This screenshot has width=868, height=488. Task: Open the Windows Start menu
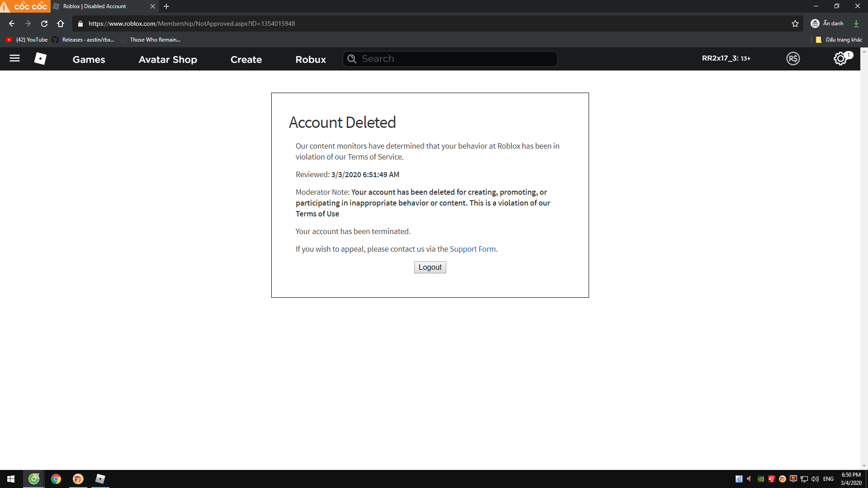click(x=11, y=479)
